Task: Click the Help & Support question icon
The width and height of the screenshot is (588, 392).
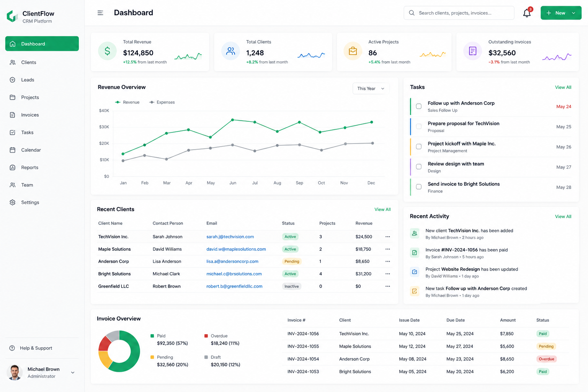Action: [x=12, y=348]
